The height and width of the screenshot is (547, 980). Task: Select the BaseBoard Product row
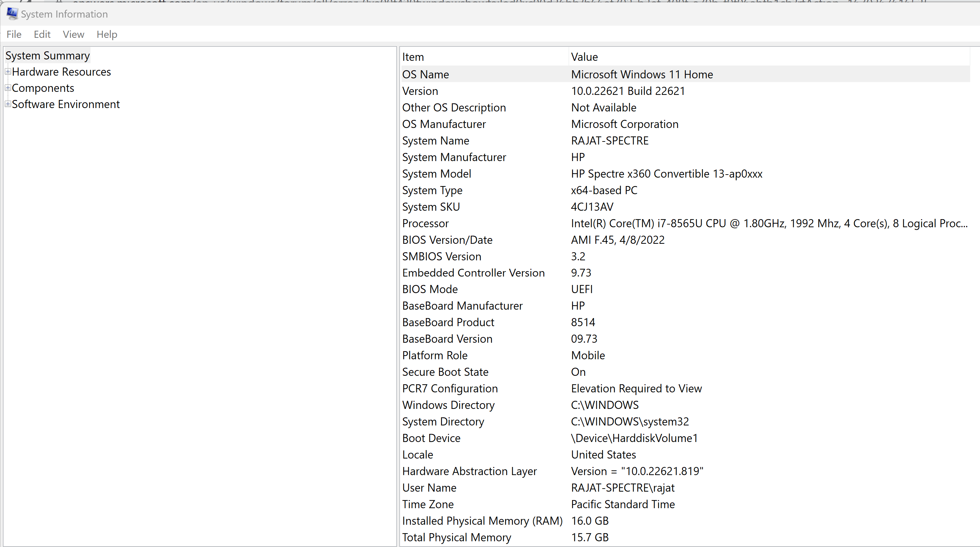click(x=685, y=322)
